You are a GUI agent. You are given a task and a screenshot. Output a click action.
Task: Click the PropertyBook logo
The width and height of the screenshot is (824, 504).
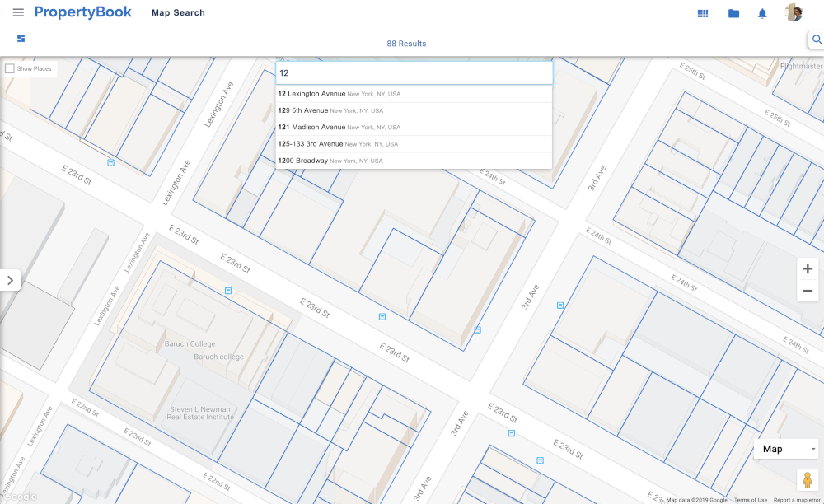[83, 12]
